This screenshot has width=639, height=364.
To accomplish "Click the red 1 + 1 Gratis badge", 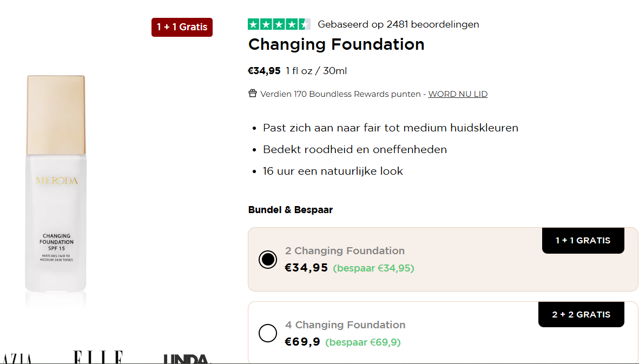I will click(x=182, y=27).
